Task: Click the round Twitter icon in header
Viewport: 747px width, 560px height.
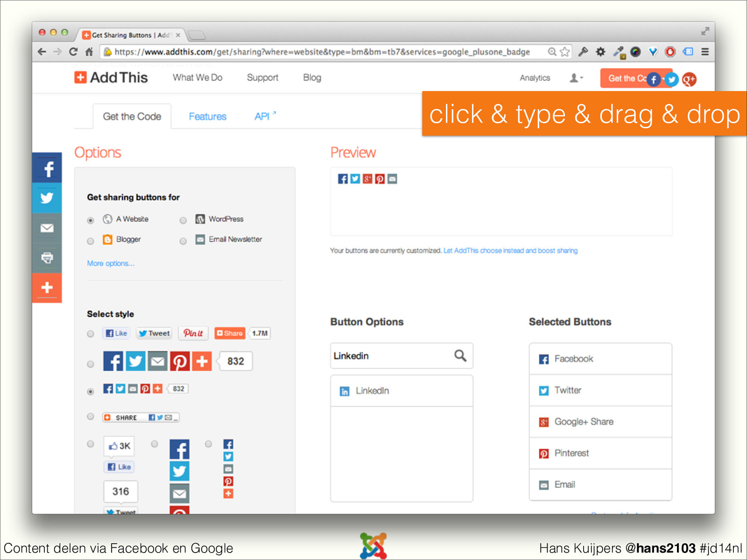Action: click(x=671, y=80)
